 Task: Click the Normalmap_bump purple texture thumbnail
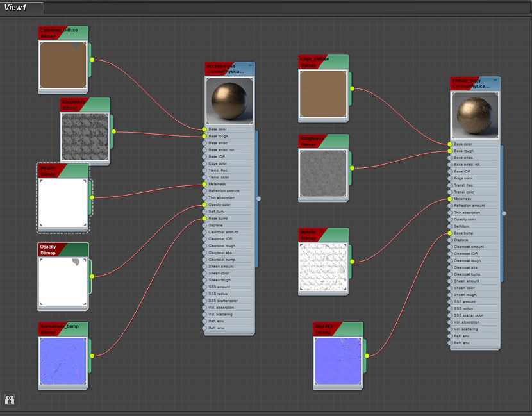click(x=63, y=361)
